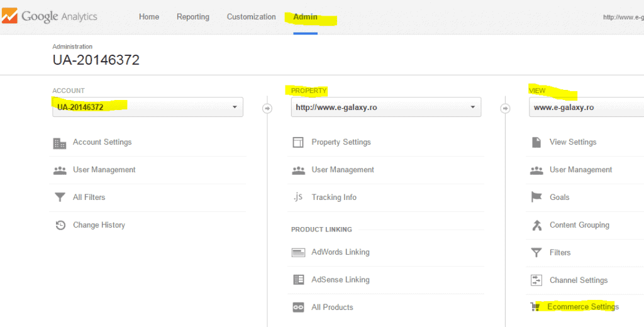Screen dimensions: 644x327
Task: Click the Tracking Info .js icon
Action: point(298,197)
